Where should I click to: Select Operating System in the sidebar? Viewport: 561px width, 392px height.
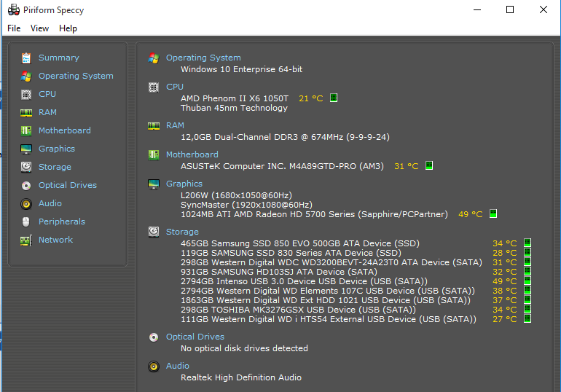pos(76,76)
